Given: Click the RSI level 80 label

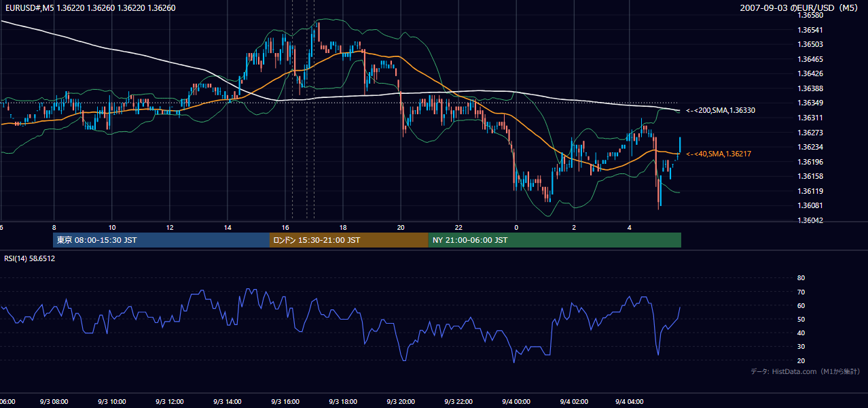Looking at the screenshot, I should pyautogui.click(x=801, y=278).
